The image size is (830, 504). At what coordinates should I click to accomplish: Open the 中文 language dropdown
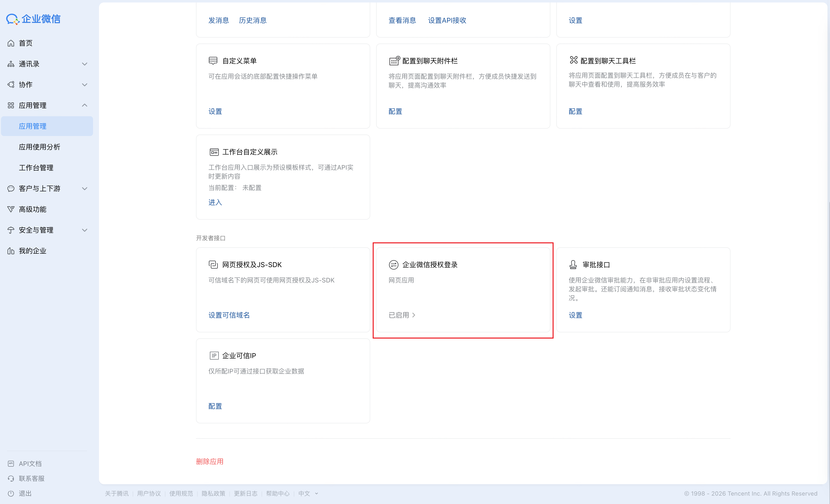(308, 493)
